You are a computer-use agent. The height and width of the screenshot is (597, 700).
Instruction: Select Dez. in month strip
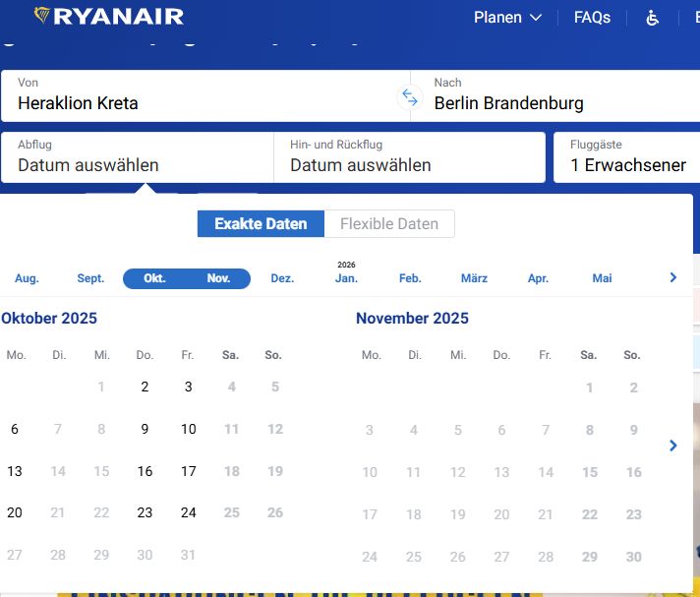tap(282, 278)
